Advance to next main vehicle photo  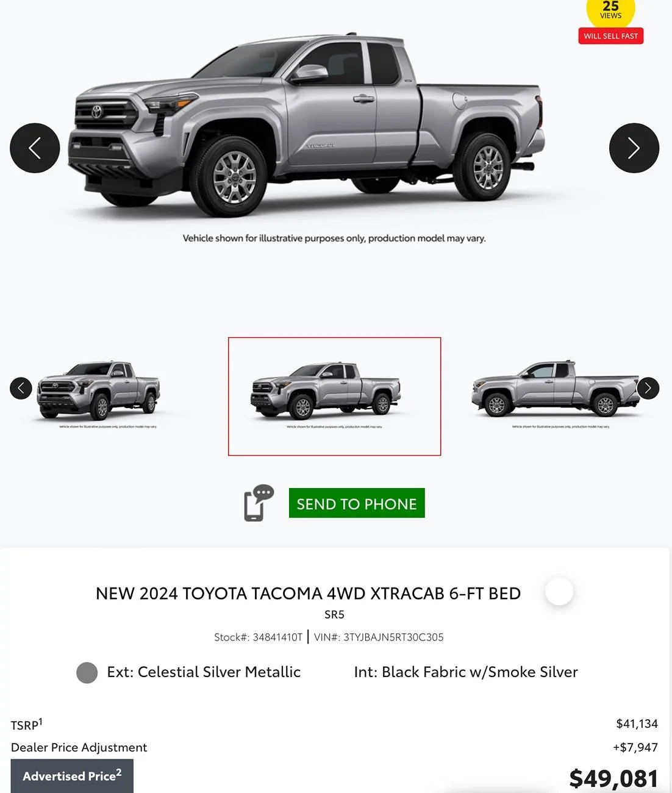click(x=634, y=148)
